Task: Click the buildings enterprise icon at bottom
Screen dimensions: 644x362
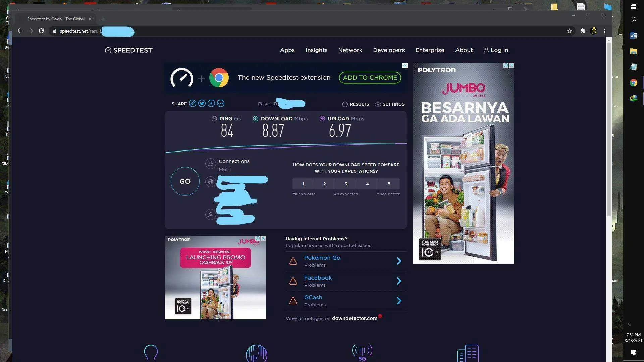Action: coord(468,353)
